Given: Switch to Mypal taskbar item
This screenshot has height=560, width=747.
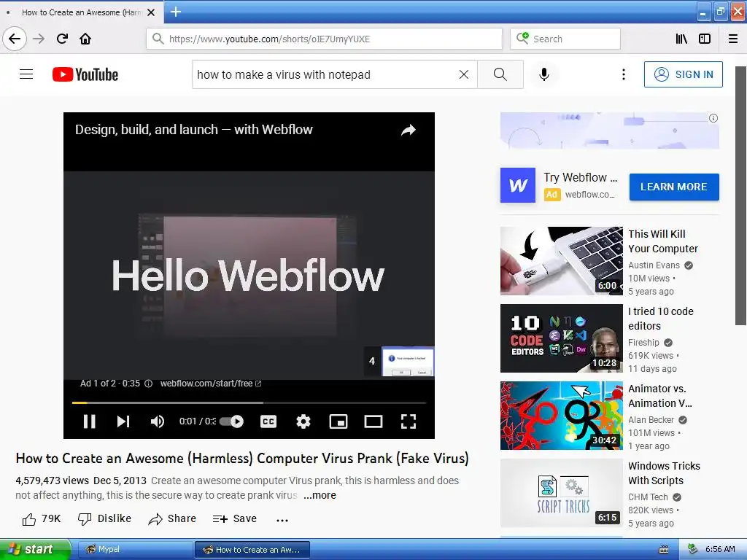Looking at the screenshot, I should click(x=134, y=550).
